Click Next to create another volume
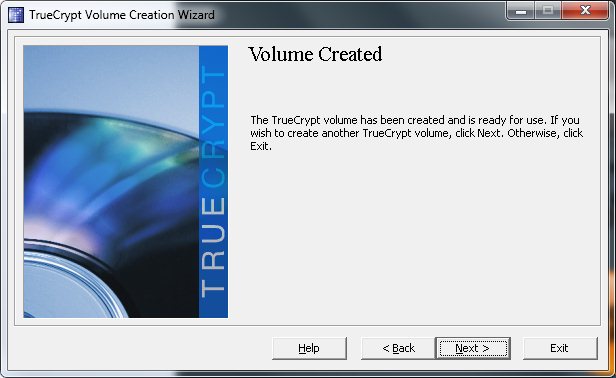 coord(473,348)
